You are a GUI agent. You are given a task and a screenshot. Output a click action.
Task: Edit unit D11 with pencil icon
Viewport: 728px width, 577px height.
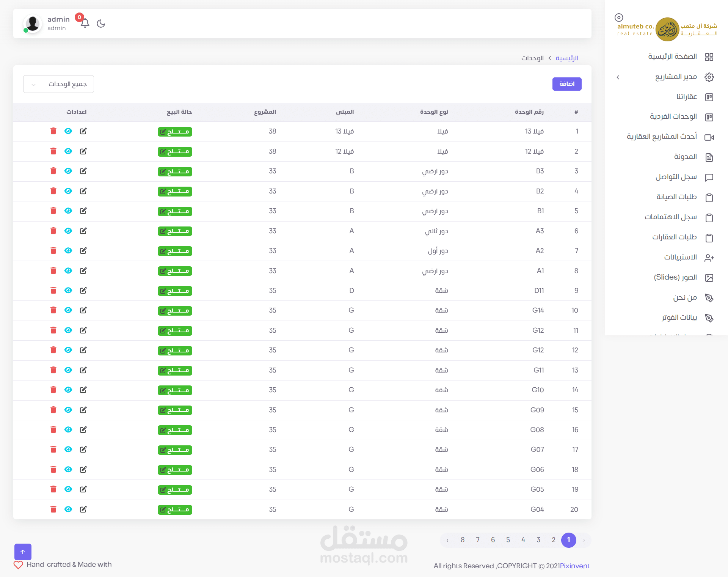click(x=83, y=291)
